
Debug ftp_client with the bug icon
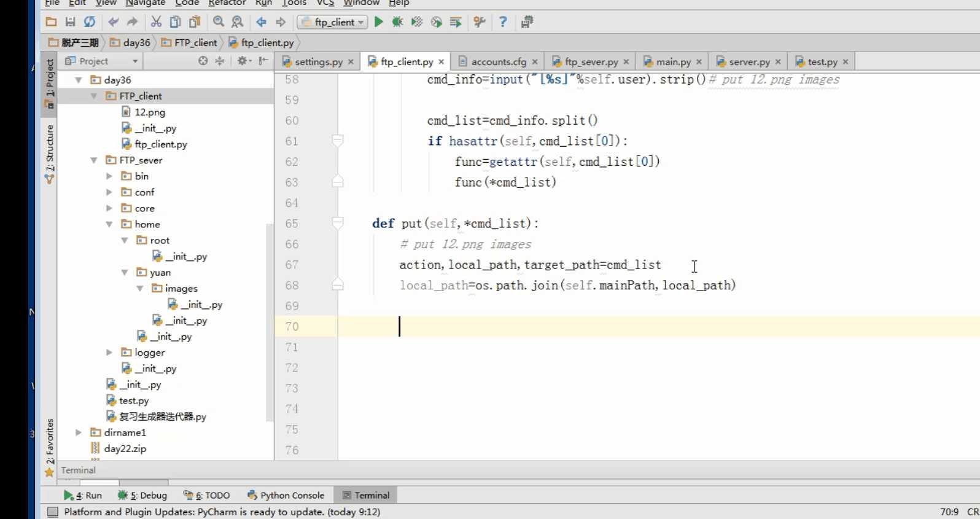[398, 22]
